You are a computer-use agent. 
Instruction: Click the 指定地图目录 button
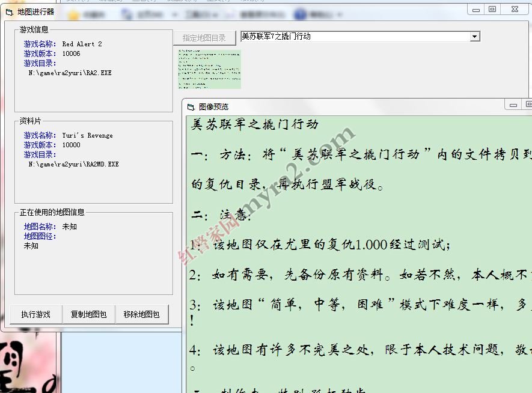pyautogui.click(x=204, y=38)
